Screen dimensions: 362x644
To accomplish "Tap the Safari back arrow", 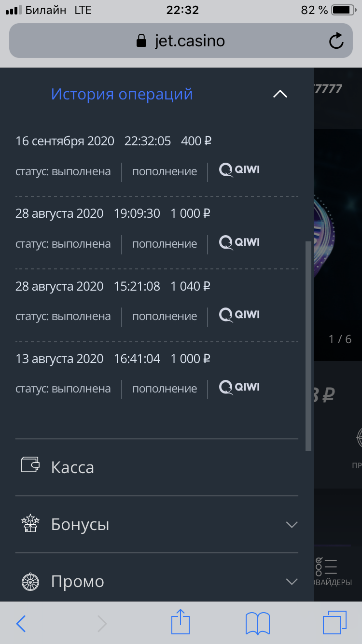I will (21, 624).
